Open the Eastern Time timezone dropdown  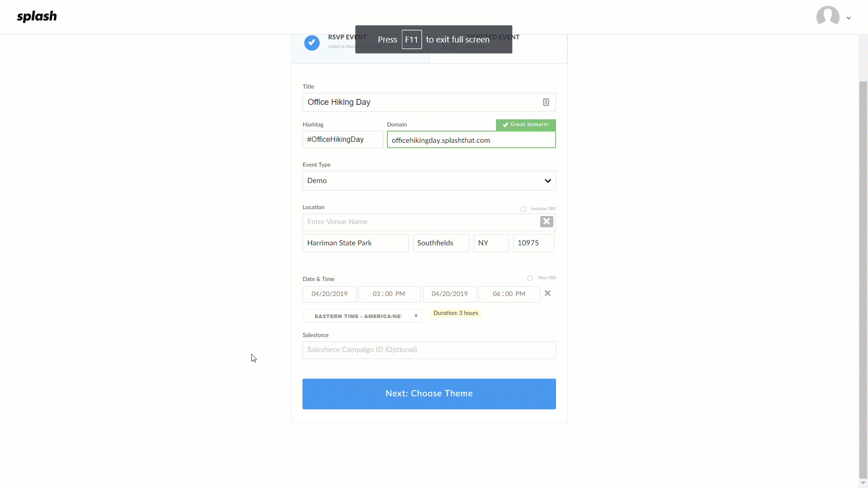point(362,316)
